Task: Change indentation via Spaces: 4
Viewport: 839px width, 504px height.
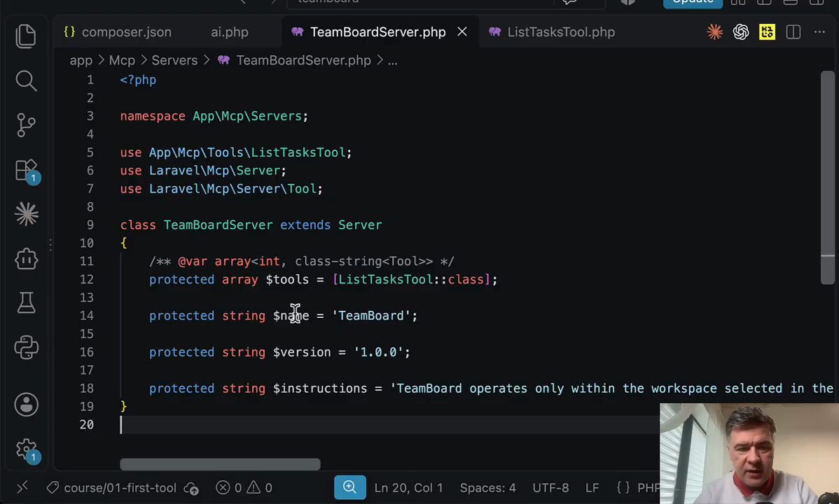Action: coord(487,487)
